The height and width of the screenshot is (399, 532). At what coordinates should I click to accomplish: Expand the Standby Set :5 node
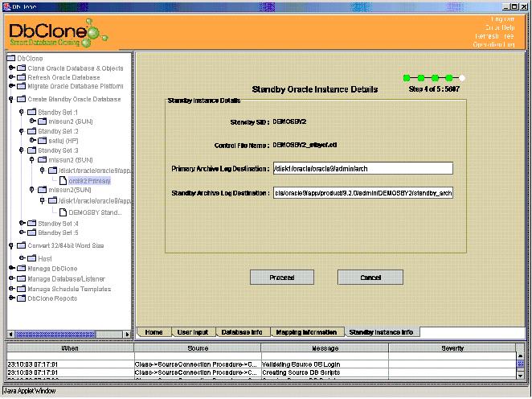(22, 232)
